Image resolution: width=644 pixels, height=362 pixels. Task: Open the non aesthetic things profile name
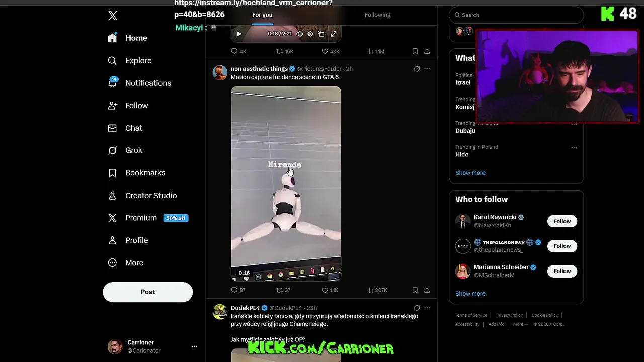[x=259, y=69]
